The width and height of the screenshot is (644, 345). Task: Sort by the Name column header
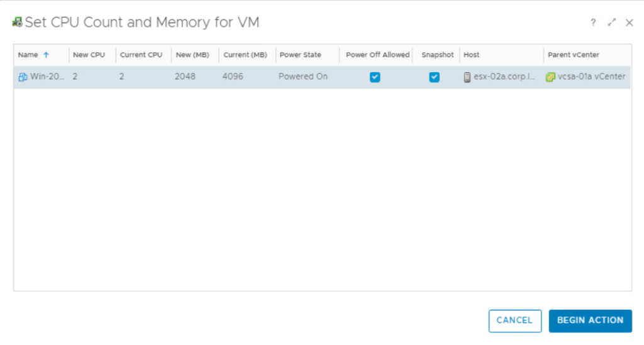point(28,55)
